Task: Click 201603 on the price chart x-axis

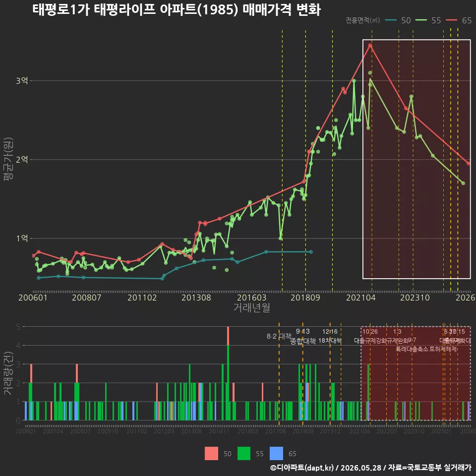Action: [x=252, y=297]
